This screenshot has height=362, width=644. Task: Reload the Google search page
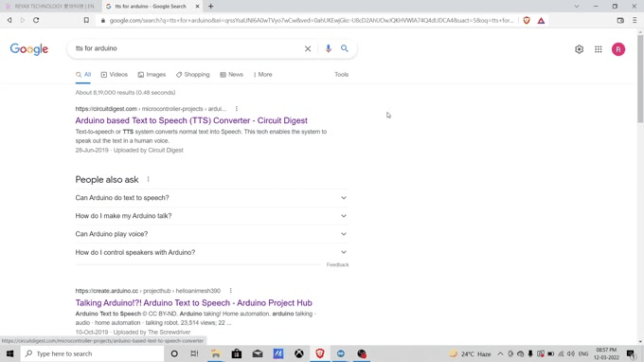tap(36, 20)
